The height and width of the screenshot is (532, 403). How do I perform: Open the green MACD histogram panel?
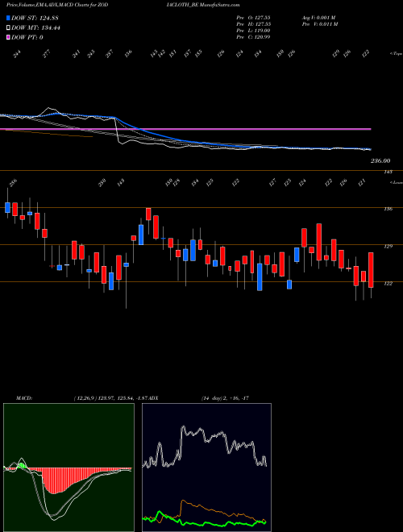(x=69, y=468)
